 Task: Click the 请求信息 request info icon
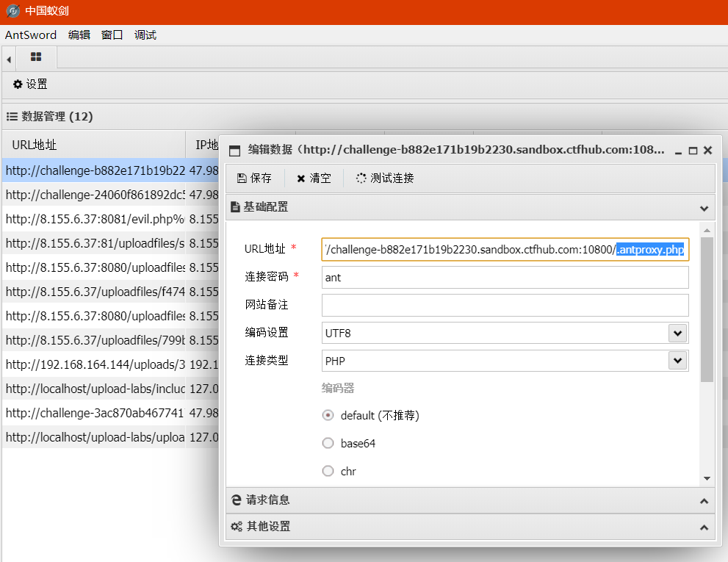(236, 500)
